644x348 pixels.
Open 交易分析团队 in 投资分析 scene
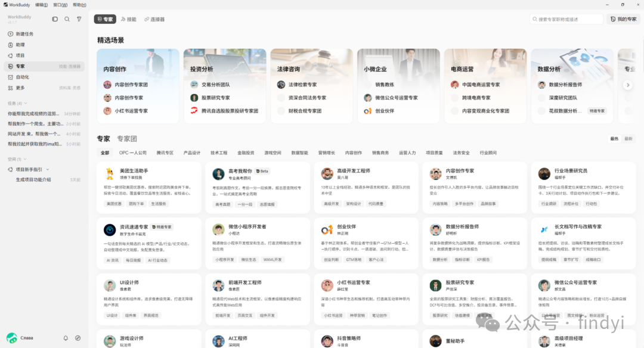coord(215,85)
